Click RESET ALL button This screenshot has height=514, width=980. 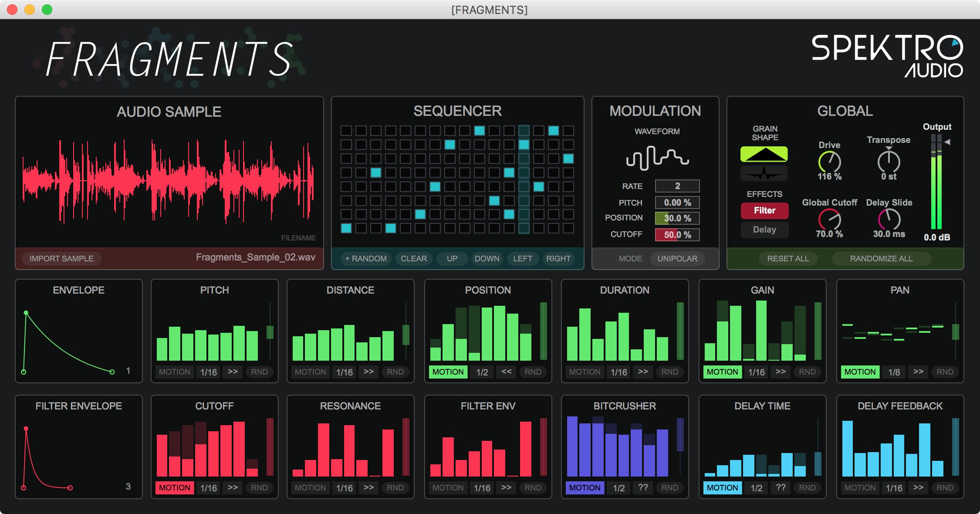click(788, 259)
